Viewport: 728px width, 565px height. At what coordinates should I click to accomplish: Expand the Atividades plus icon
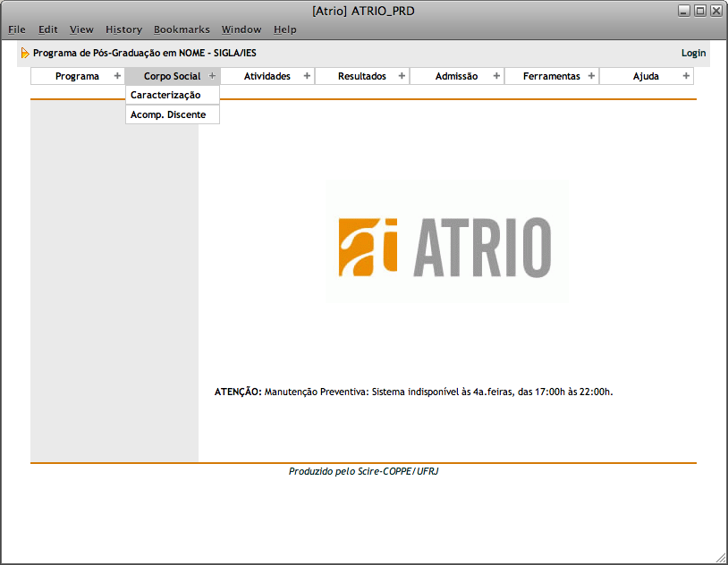307,76
